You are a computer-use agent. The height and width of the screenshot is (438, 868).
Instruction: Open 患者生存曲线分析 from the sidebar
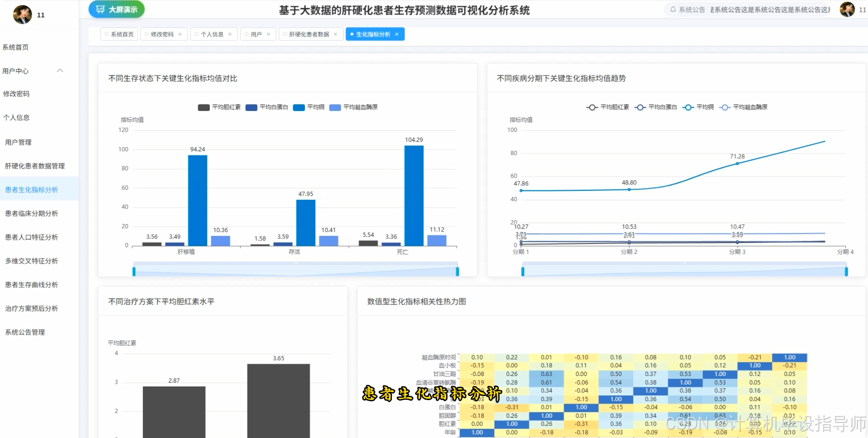coord(31,284)
